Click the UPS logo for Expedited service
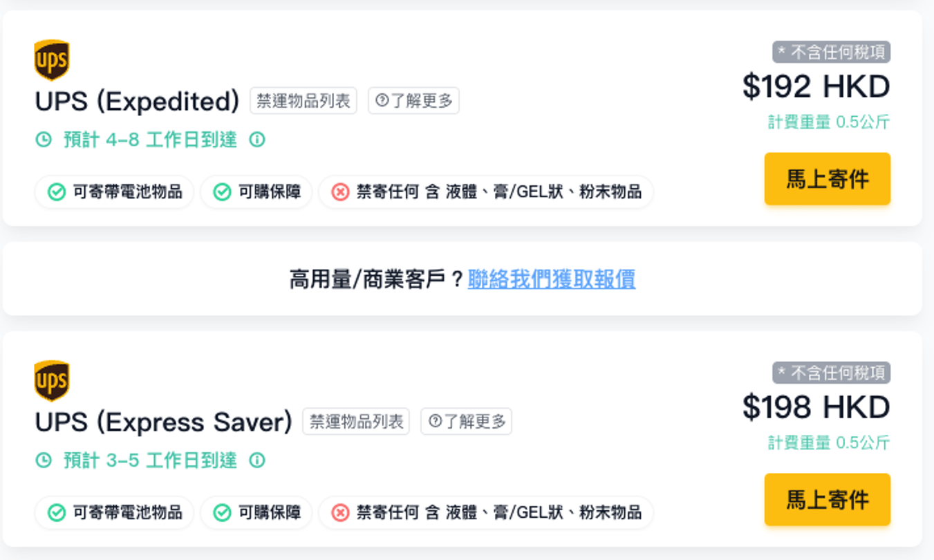 pos(52,59)
